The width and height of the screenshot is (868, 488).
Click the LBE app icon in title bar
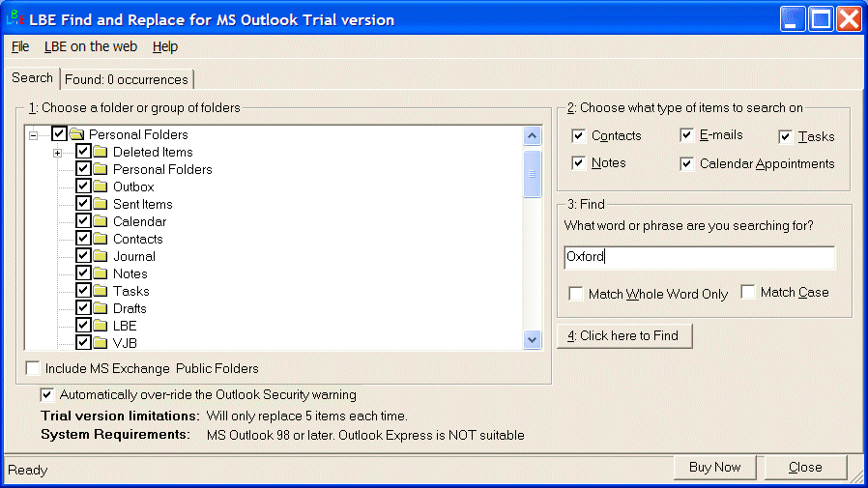pyautogui.click(x=14, y=18)
